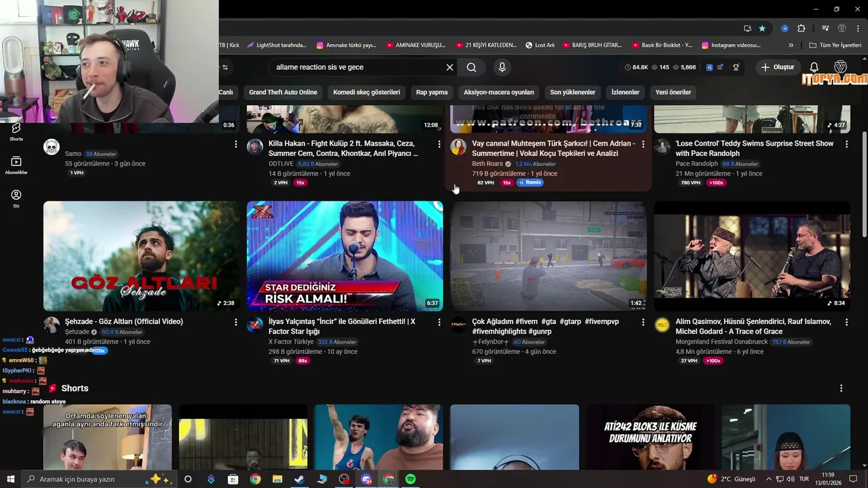
Task: Open Siz in the sidebar
Action: (x=16, y=198)
